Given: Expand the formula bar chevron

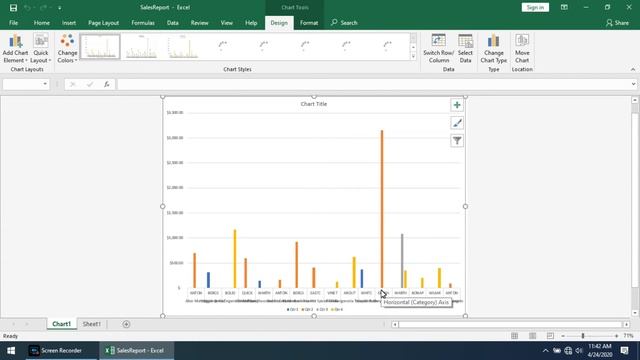Looking at the screenshot, I should [633, 84].
